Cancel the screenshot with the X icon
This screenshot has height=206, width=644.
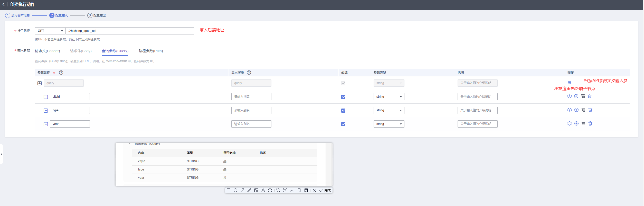click(314, 190)
